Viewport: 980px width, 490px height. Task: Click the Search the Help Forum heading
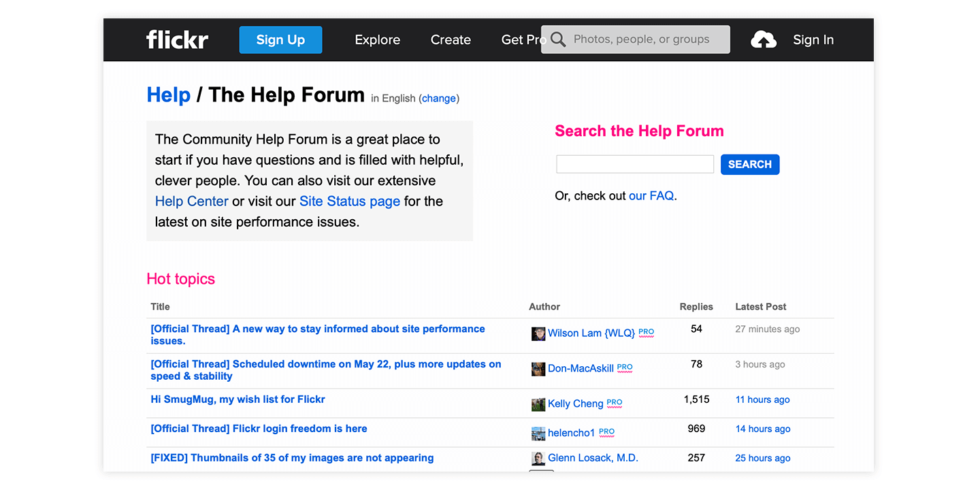pyautogui.click(x=639, y=131)
